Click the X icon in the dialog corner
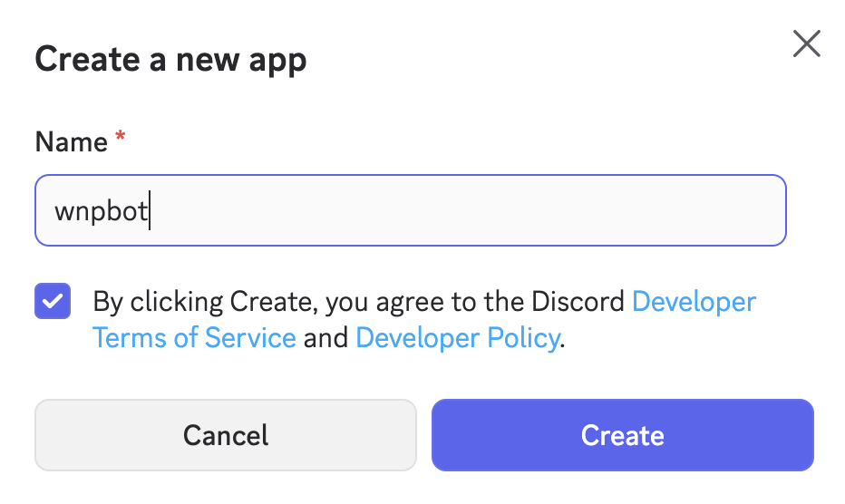845x504 pixels. coord(806,44)
